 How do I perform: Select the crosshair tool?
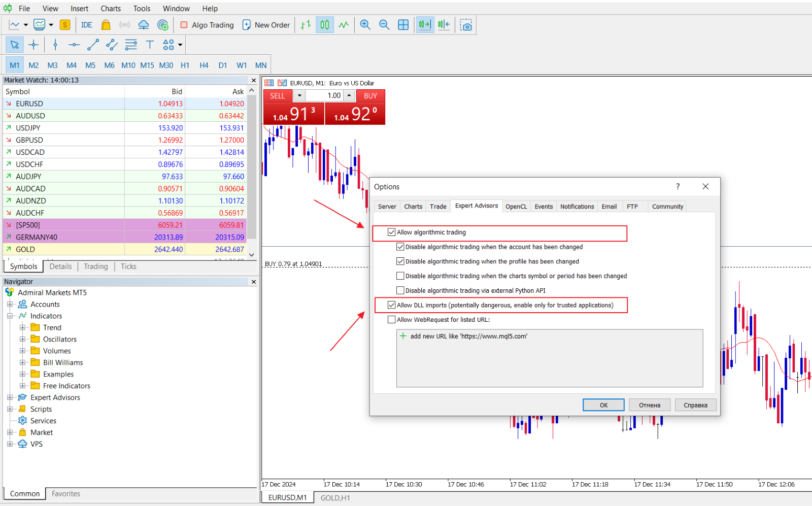click(33, 45)
